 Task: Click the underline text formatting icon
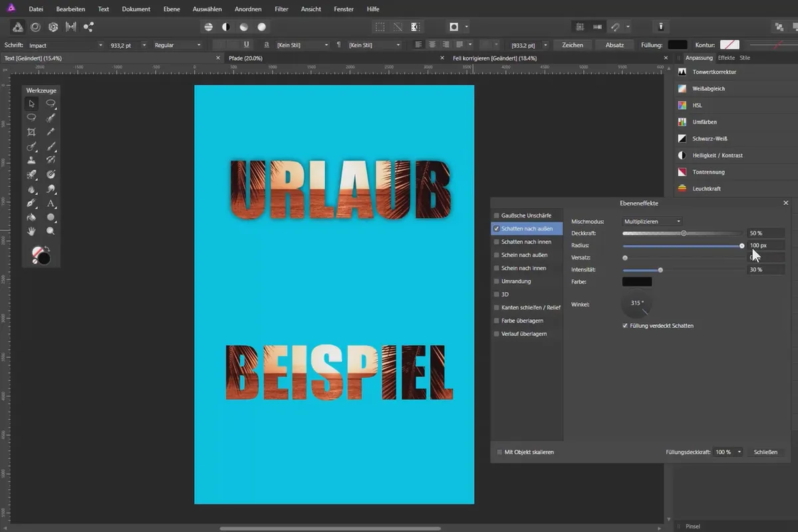[247, 45]
